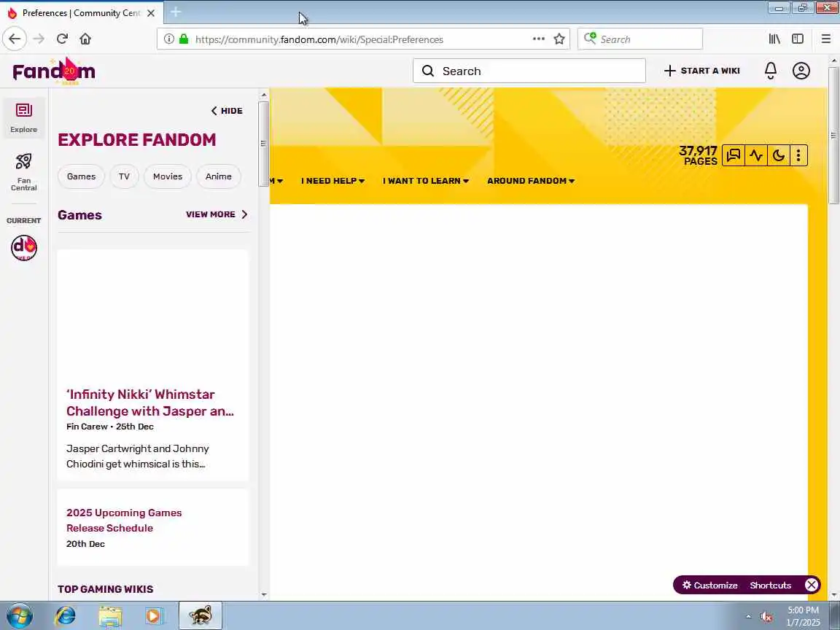Go to the browser home page
The width and height of the screenshot is (840, 630).
(x=85, y=39)
